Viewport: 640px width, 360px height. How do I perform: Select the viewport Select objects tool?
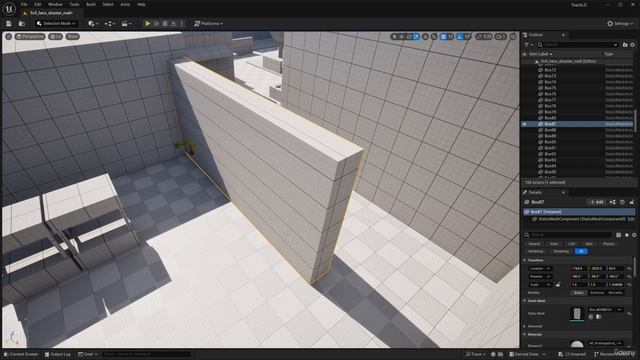pyautogui.click(x=395, y=37)
